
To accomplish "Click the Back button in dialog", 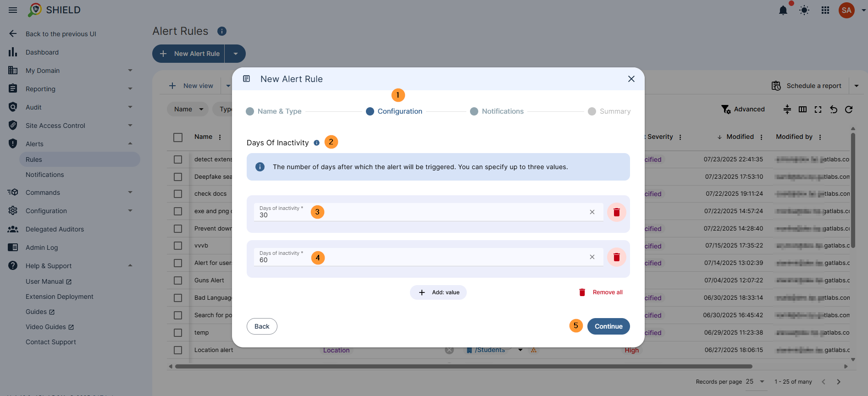I will (x=262, y=326).
